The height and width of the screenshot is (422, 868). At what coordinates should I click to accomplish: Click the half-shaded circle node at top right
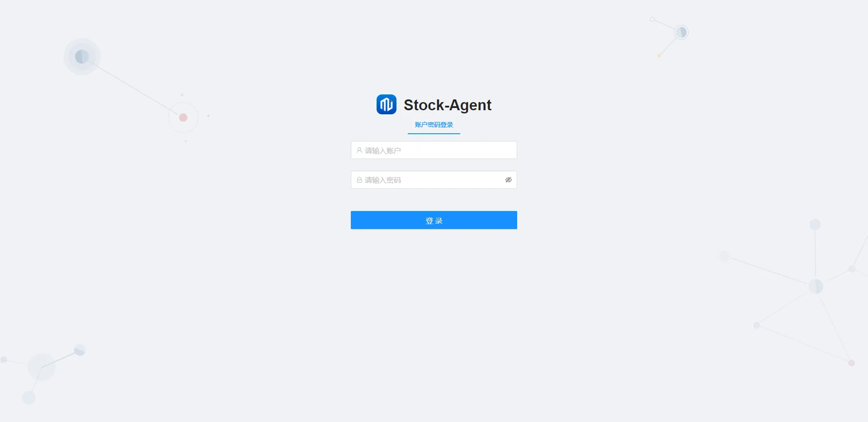coord(681,32)
